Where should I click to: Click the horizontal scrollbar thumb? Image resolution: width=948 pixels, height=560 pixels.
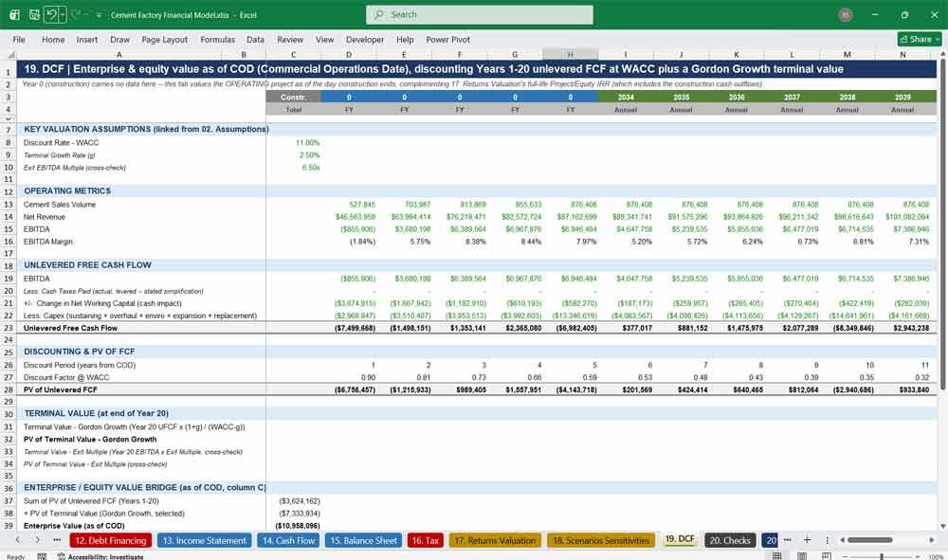point(868,540)
